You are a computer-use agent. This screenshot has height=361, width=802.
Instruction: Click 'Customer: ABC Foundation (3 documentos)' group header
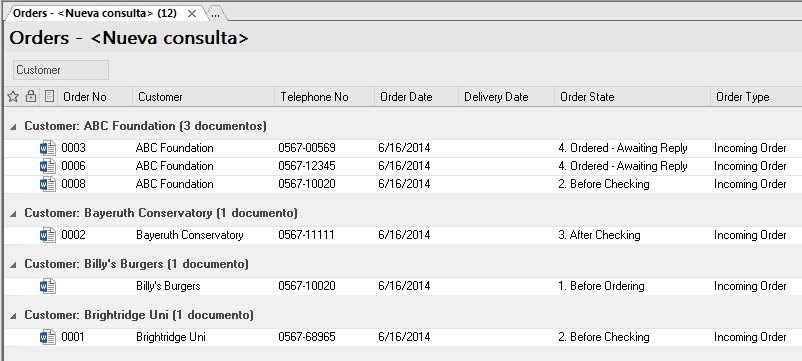tap(145, 126)
